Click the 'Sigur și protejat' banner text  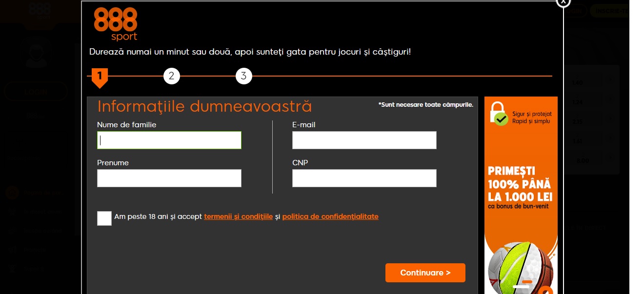pos(532,114)
